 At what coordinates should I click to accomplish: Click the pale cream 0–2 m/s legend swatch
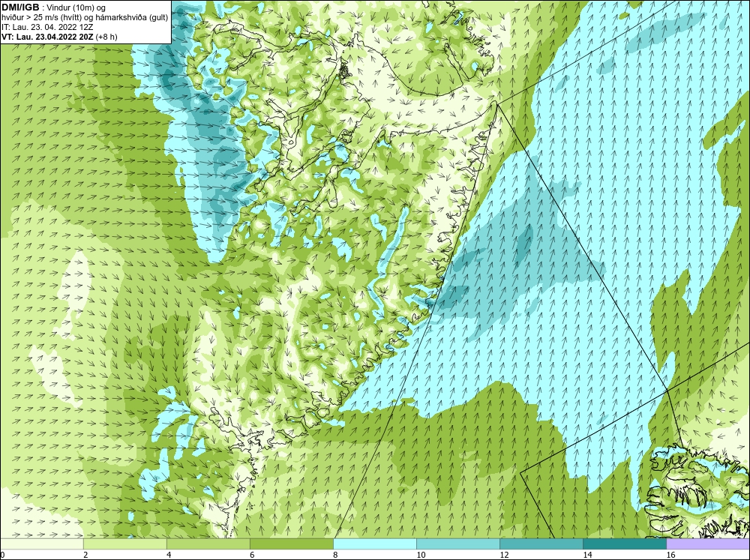click(42, 544)
